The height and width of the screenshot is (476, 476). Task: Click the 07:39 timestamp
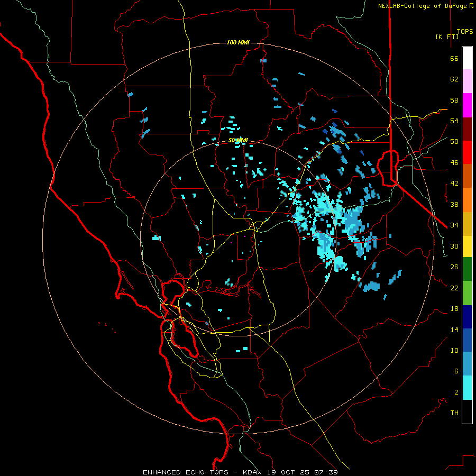click(x=326, y=472)
